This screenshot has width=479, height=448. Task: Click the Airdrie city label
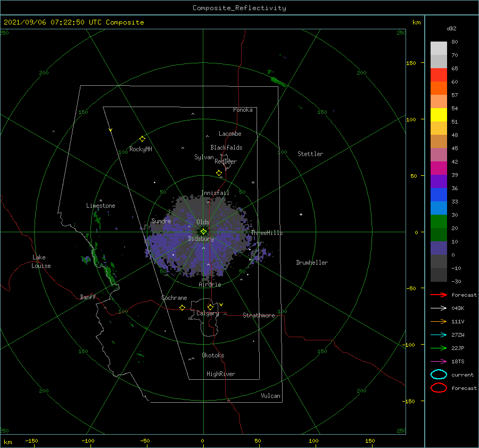210,284
